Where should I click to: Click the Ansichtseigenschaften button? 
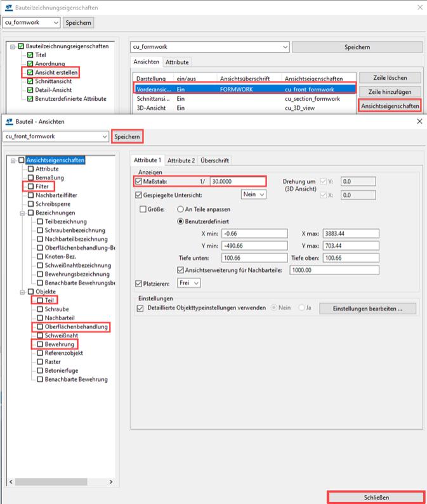tap(390, 106)
